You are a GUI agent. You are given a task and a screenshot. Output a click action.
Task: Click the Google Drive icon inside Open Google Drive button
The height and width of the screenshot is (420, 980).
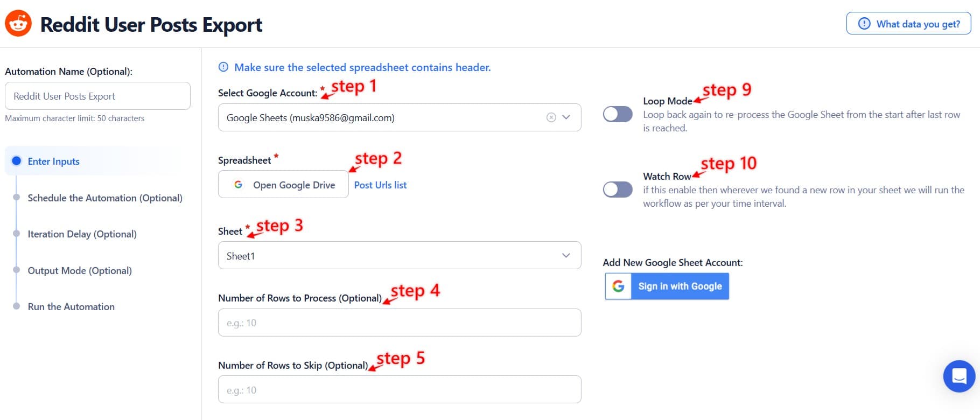239,185
